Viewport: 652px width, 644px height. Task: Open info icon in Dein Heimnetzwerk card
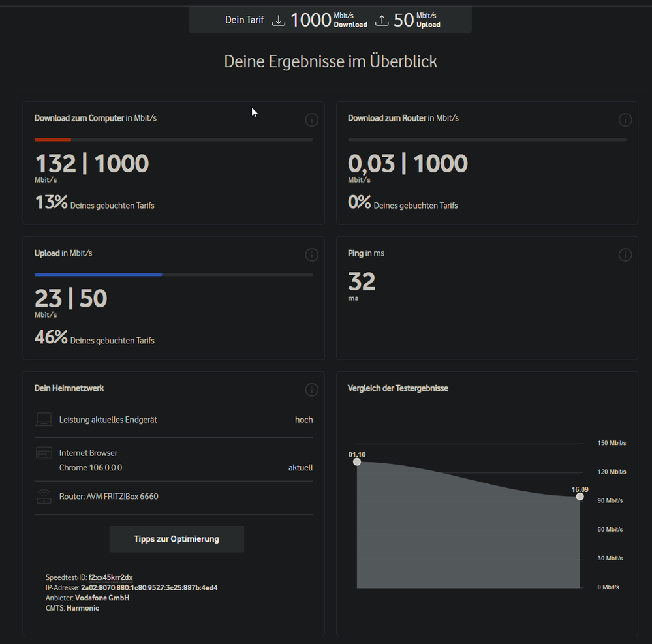311,390
